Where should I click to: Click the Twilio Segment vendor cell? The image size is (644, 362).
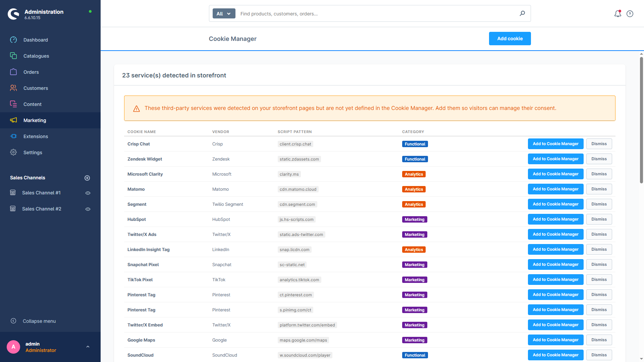228,204
